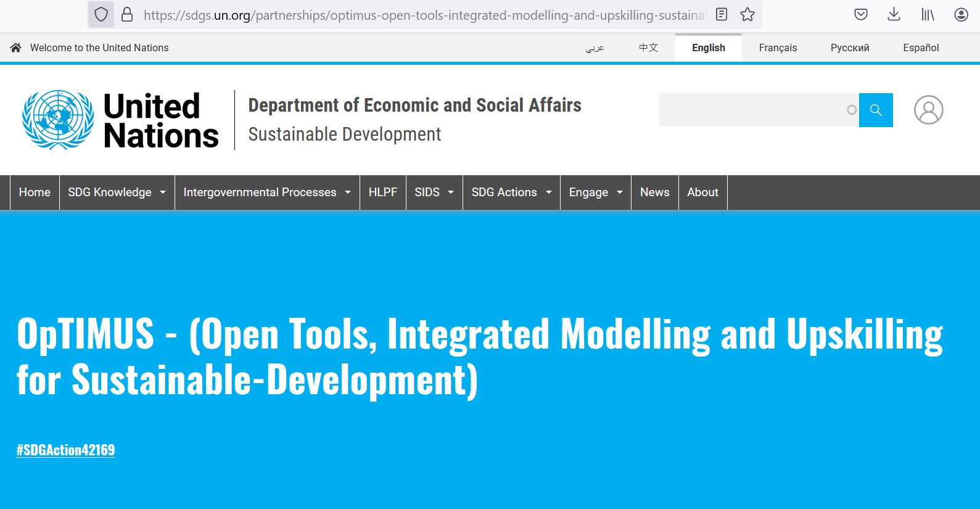Select the Español language tab
The height and width of the screenshot is (509, 980).
pyautogui.click(x=921, y=48)
